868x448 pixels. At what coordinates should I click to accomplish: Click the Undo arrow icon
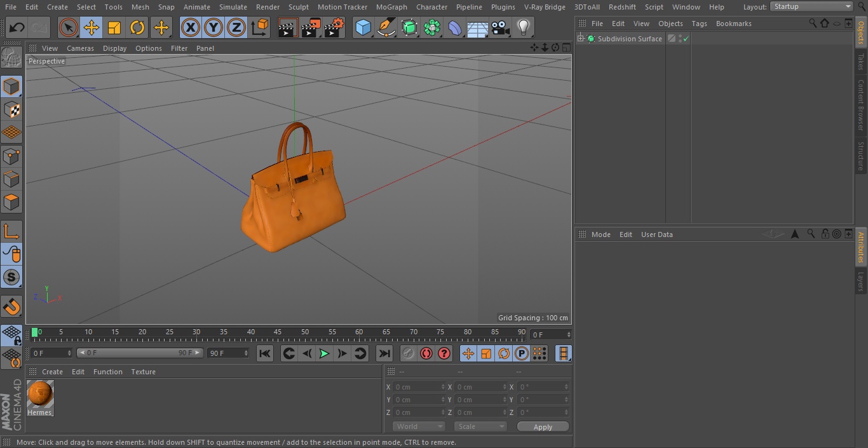click(x=17, y=27)
